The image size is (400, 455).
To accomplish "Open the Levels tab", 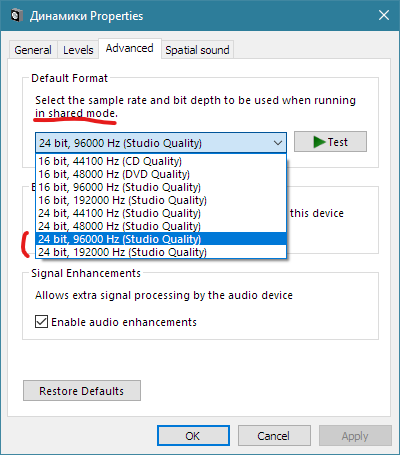I will (78, 50).
